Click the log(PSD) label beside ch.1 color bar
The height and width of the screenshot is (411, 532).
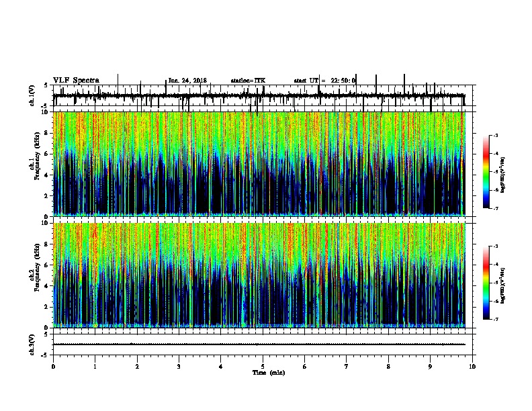502,175
